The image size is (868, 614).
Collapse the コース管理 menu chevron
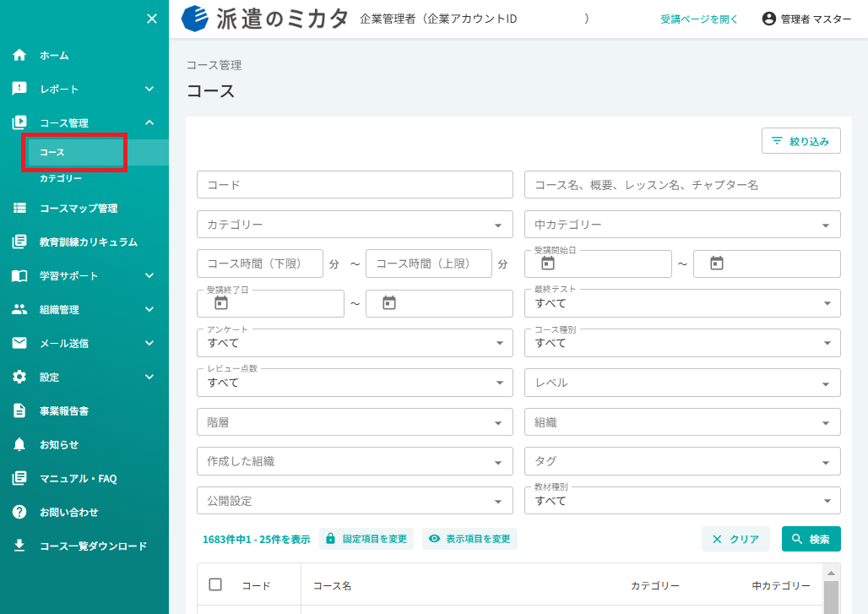[x=149, y=122]
